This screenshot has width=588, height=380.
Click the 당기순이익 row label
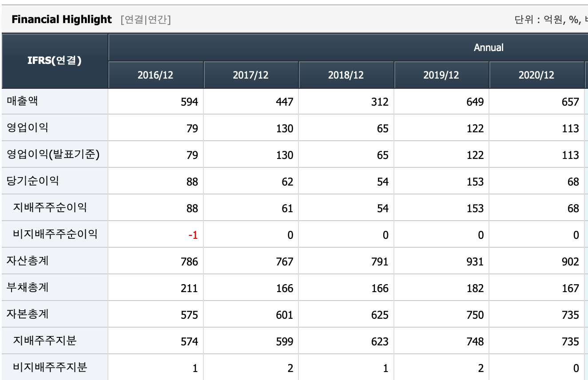pos(33,181)
